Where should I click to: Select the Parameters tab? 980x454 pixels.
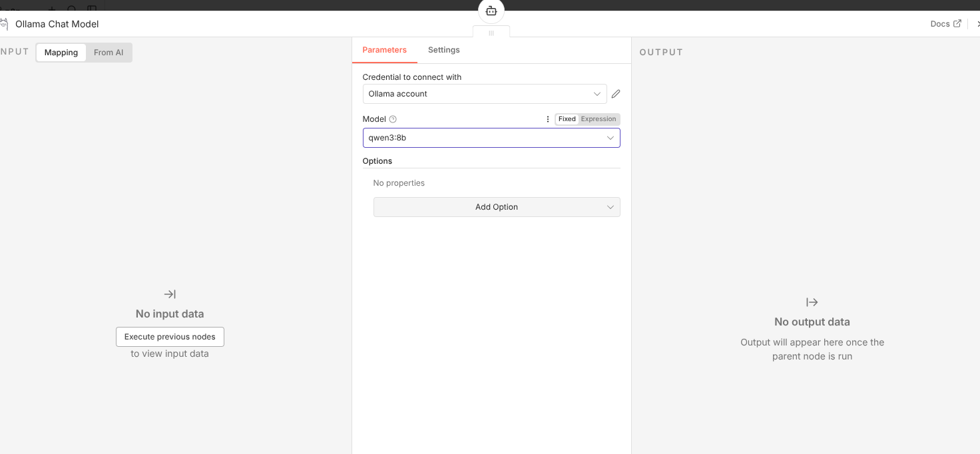(384, 50)
